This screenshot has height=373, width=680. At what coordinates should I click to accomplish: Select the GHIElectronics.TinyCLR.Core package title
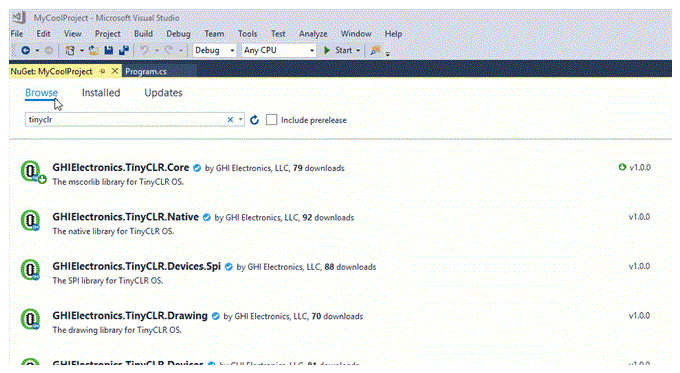tap(121, 168)
